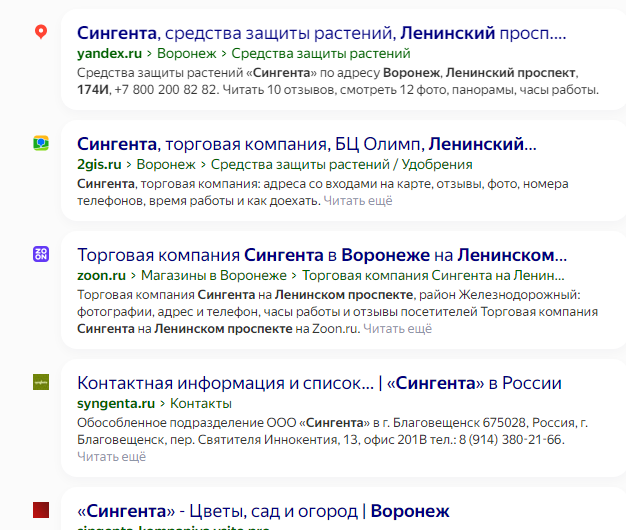
Task: Click 'Контакты' breadcrumb under syngenta.ru
Action: (201, 403)
